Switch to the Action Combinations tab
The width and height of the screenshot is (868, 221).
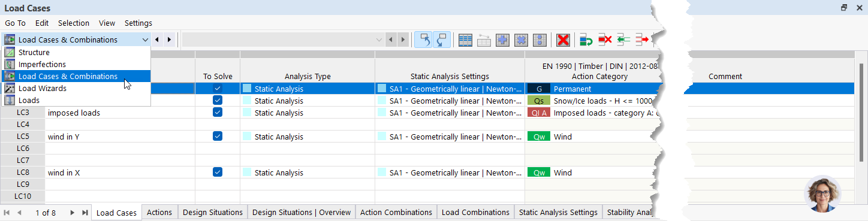tap(396, 213)
